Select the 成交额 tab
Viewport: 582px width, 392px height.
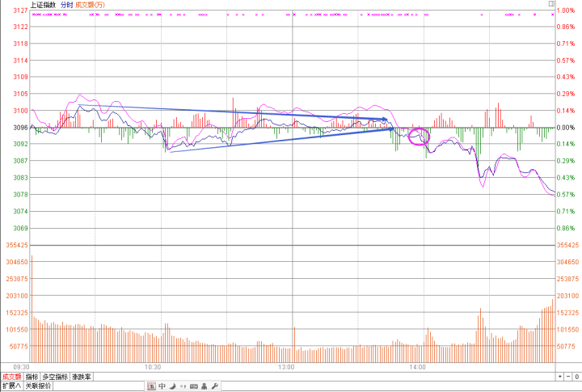tap(11, 377)
